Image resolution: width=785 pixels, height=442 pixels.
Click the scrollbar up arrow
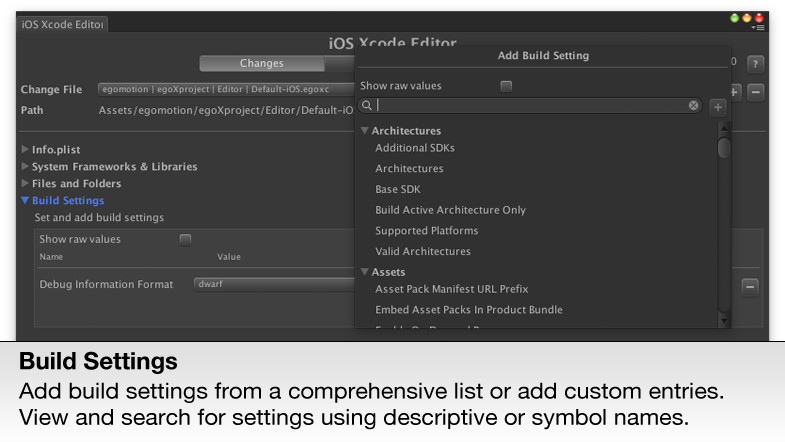(x=723, y=128)
